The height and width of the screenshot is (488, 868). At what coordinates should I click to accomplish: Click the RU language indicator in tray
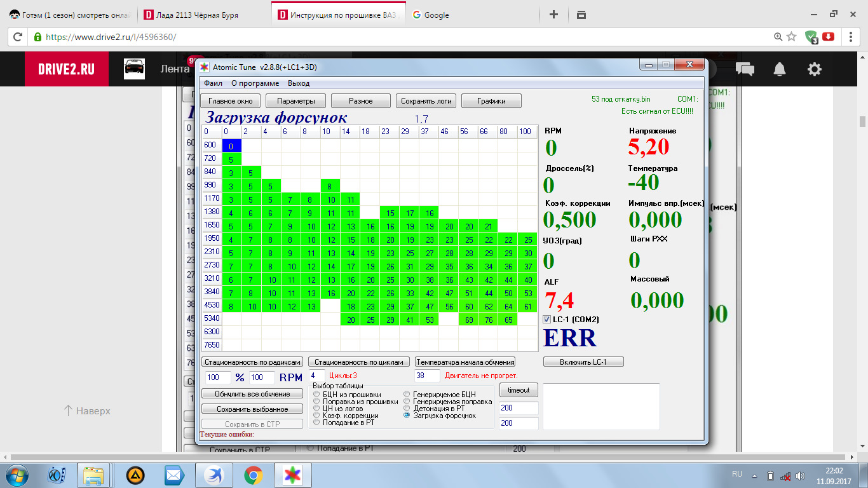tap(737, 474)
